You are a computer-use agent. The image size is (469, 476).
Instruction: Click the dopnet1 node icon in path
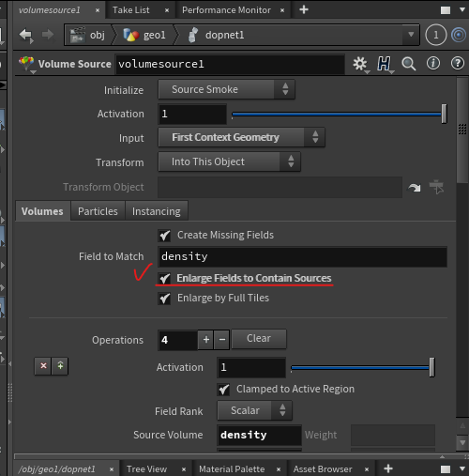coord(193,35)
